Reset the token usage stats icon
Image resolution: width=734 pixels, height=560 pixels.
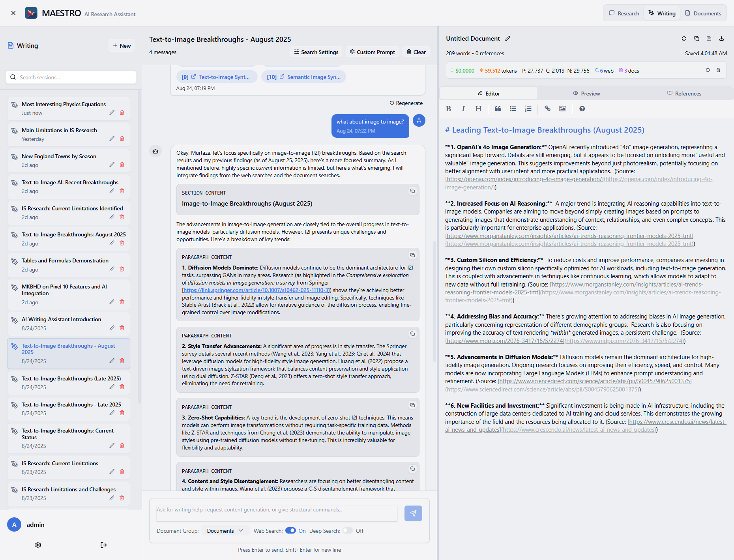click(x=708, y=70)
